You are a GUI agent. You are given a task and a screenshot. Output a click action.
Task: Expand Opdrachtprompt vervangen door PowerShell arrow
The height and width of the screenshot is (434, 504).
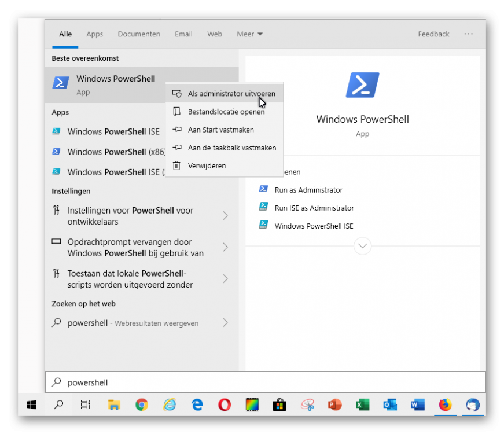[x=225, y=247]
